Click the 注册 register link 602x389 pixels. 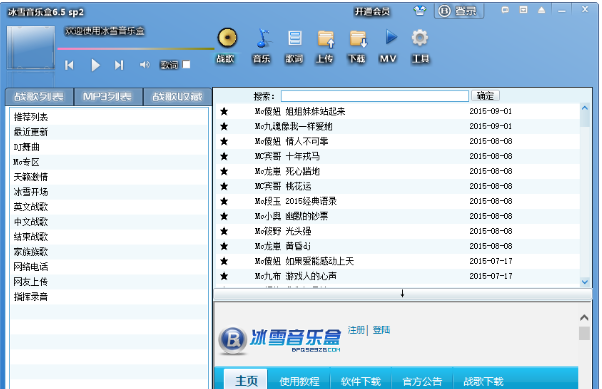point(356,330)
